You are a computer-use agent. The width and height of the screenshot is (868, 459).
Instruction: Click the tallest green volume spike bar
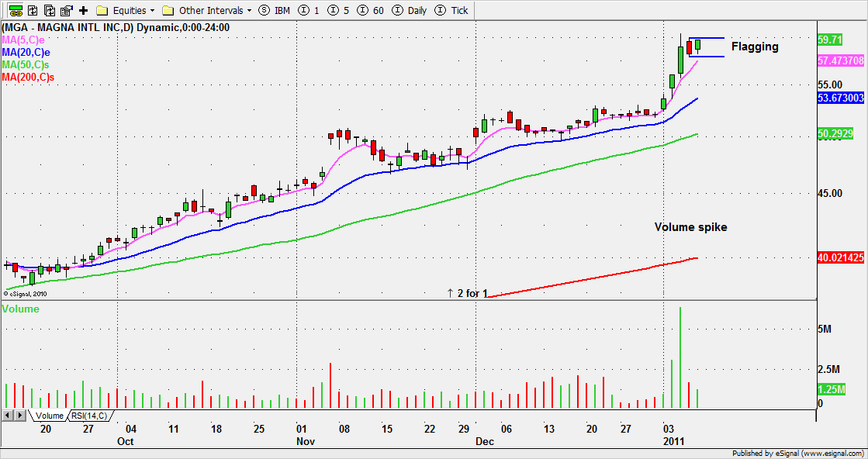tap(680, 357)
